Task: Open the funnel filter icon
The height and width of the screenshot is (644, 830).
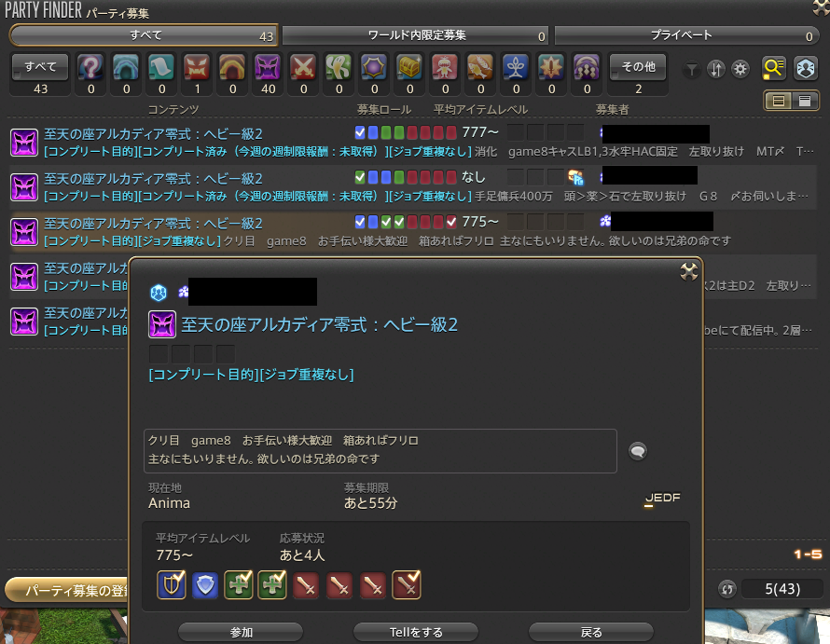Action: [691, 69]
